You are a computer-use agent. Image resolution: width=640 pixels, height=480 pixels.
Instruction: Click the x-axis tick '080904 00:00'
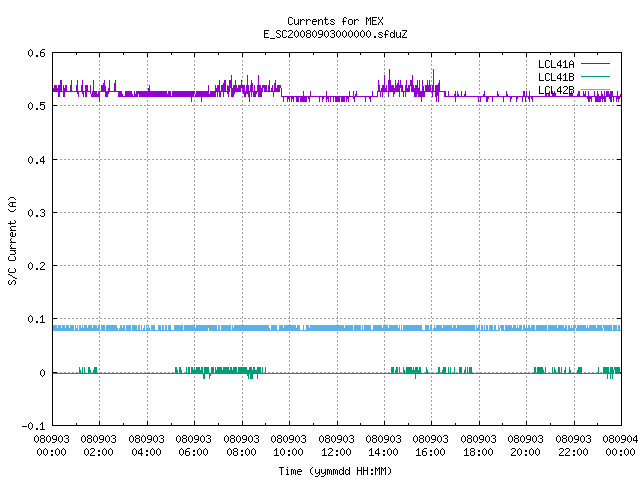(620, 445)
